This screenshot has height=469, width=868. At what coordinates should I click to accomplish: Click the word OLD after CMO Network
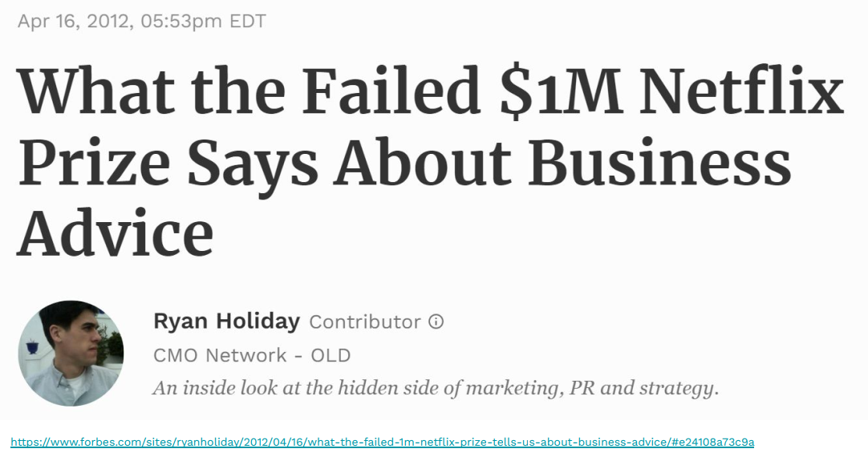click(331, 355)
